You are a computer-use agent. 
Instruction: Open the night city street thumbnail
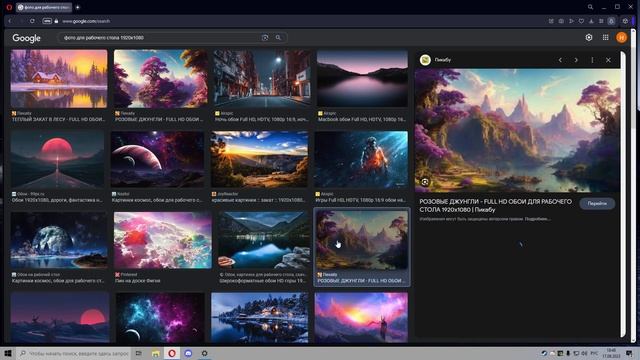[x=262, y=79]
